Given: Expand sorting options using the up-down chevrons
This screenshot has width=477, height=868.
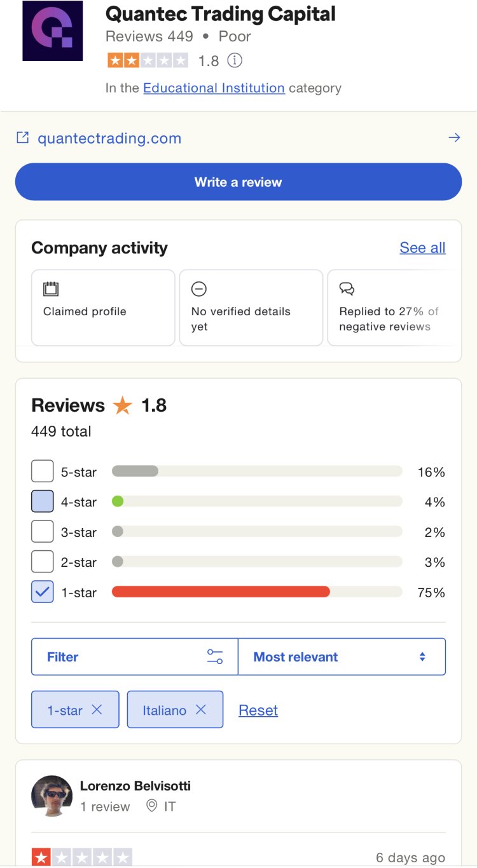Looking at the screenshot, I should tap(422, 656).
